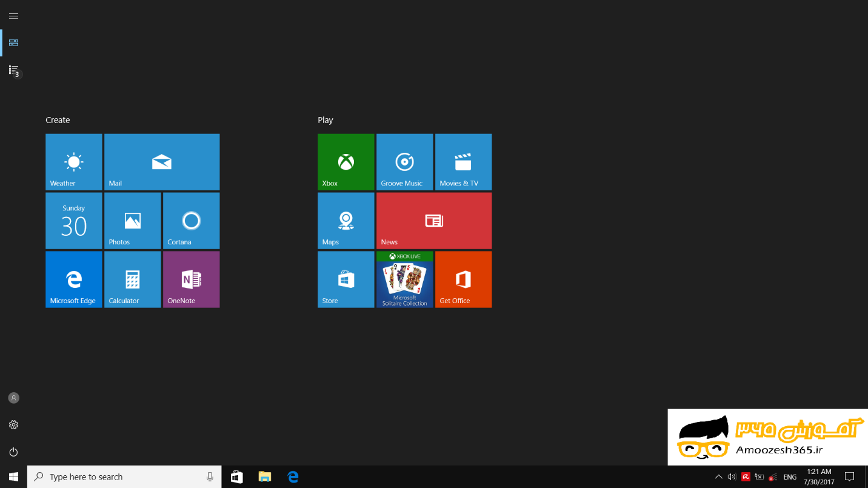Viewport: 868px width, 488px height.
Task: Open Store from the taskbar
Action: (236, 477)
